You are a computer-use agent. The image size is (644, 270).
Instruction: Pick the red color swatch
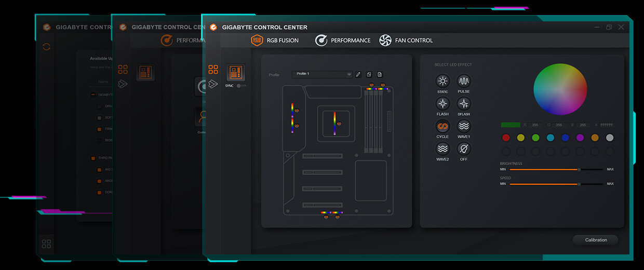click(x=506, y=138)
